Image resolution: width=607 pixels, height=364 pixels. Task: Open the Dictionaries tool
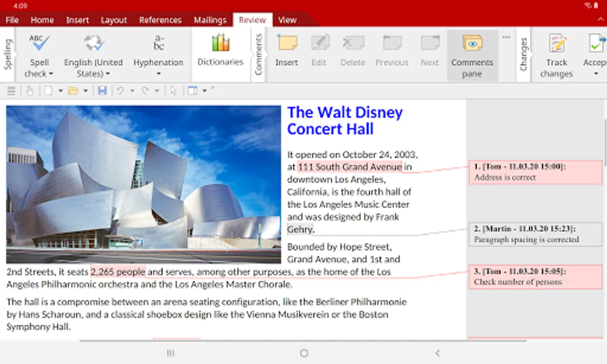[220, 50]
